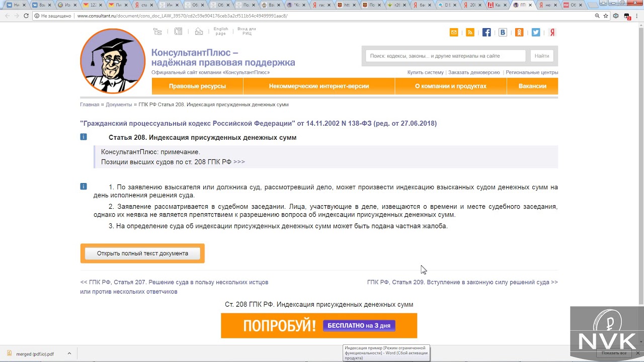The image size is (644, 362).
Task: Click the shield extension icon in the toolbar
Action: point(616,16)
